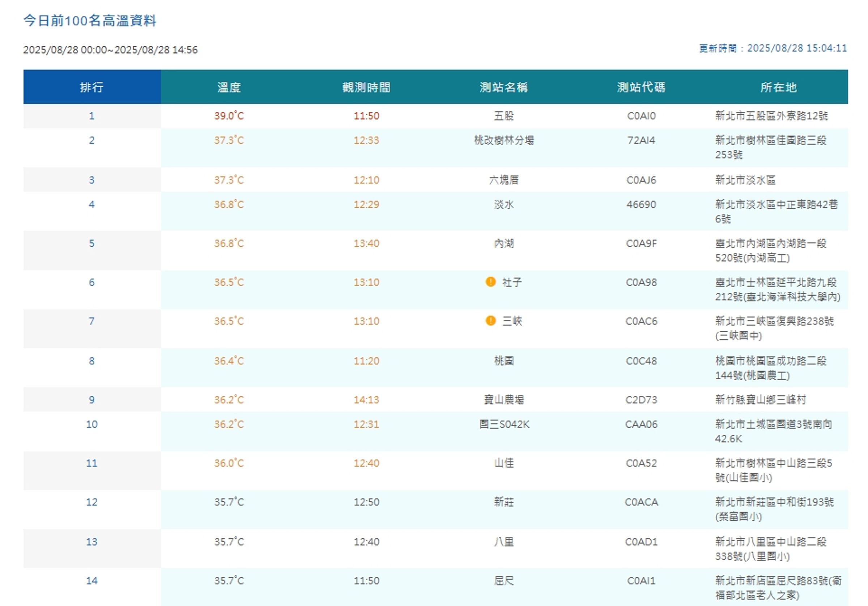Click the 測站代碼 column header
Image resolution: width=868 pixels, height=606 pixels.
pyautogui.click(x=641, y=87)
